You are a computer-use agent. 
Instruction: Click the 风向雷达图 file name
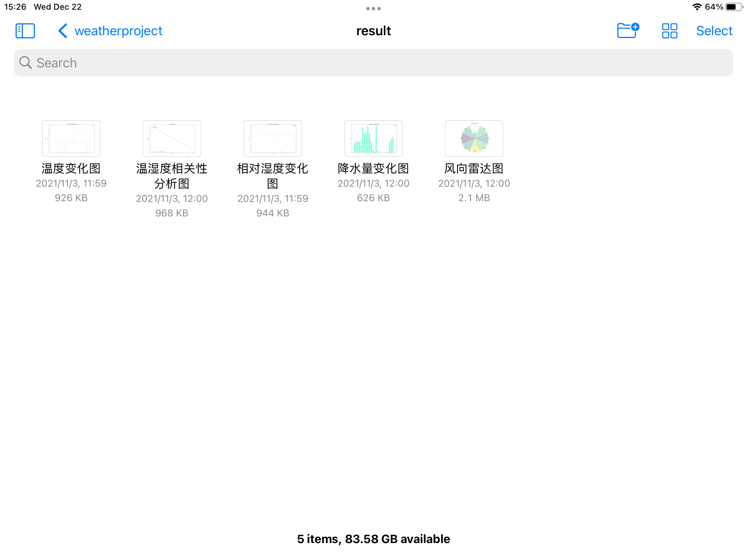click(474, 168)
